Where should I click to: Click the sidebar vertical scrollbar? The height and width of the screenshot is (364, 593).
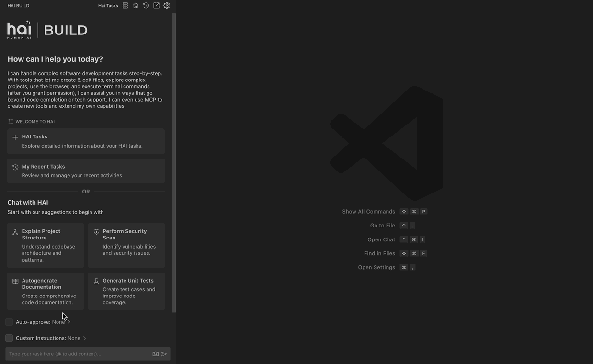174,163
